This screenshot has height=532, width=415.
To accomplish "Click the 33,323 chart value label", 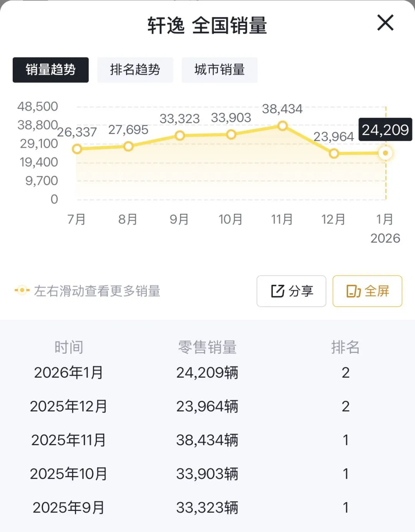I will pyautogui.click(x=179, y=119).
